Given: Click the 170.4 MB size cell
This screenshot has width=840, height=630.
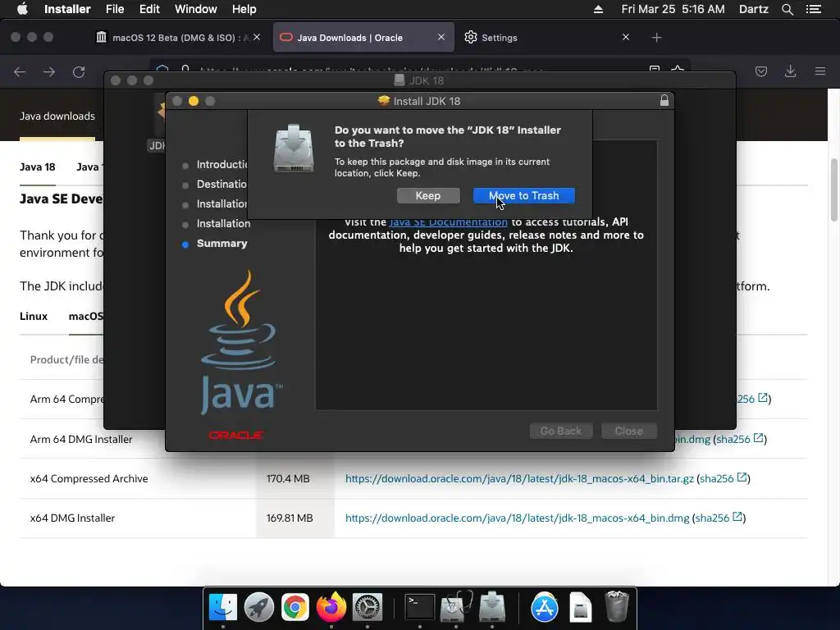Looking at the screenshot, I should (x=288, y=478).
